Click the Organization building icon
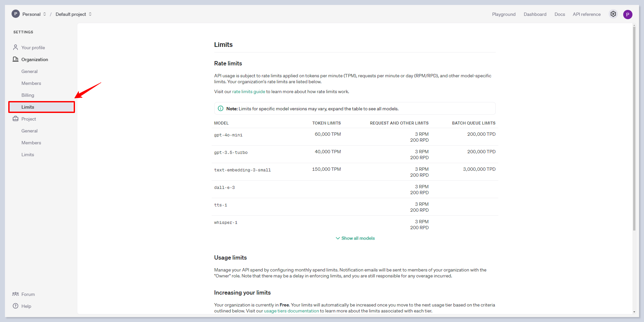 (16, 59)
